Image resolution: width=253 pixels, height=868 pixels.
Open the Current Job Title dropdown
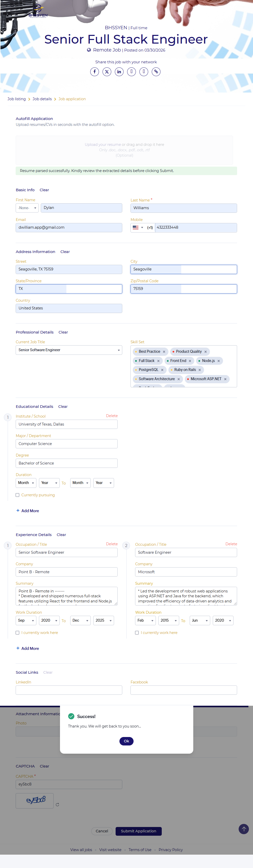click(69, 350)
